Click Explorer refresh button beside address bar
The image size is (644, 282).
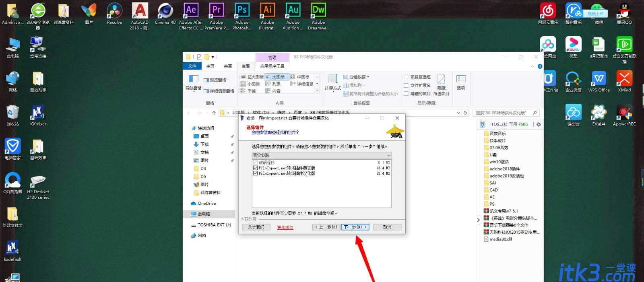pyautogui.click(x=465, y=113)
